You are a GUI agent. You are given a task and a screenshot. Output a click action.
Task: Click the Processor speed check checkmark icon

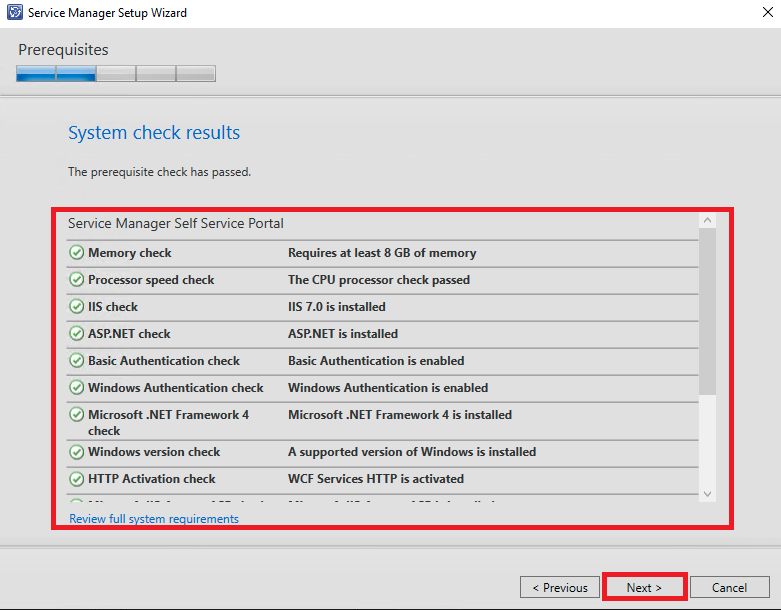(76, 279)
